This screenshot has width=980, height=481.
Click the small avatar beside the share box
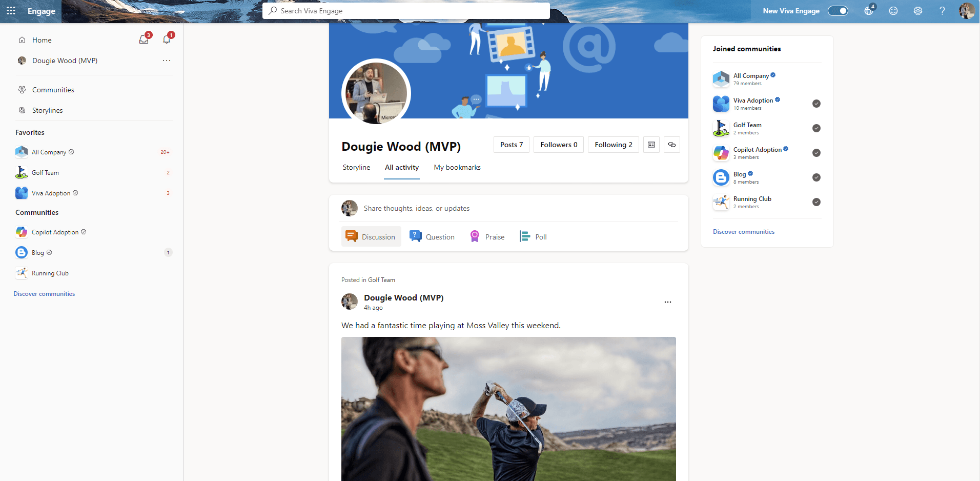click(x=350, y=208)
